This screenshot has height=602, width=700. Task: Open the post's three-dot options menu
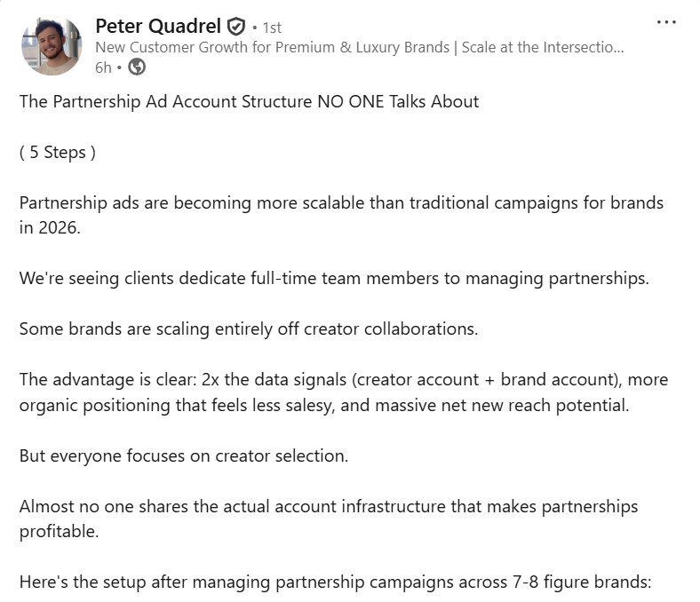665,22
